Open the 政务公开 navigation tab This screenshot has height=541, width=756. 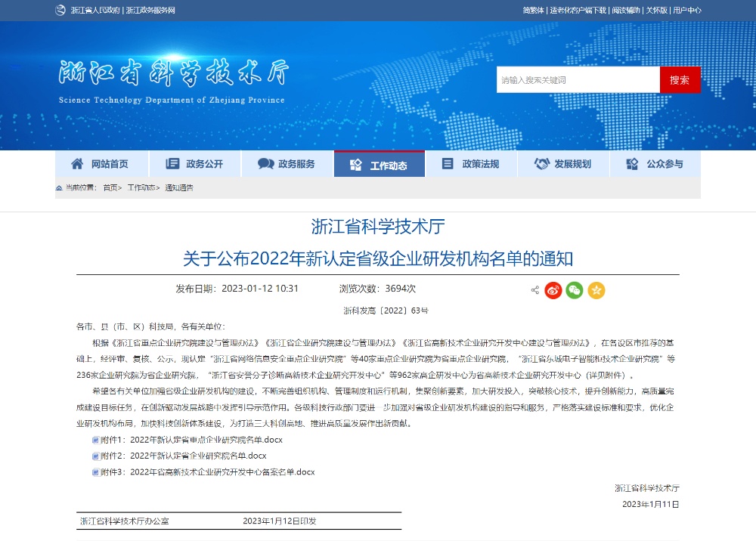pos(195,164)
